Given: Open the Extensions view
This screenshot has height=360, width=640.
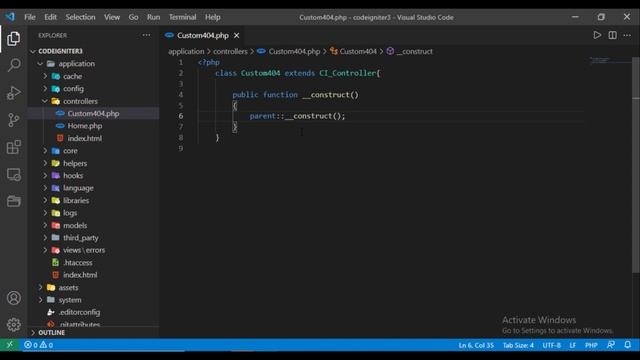Looking at the screenshot, I should [x=13, y=147].
